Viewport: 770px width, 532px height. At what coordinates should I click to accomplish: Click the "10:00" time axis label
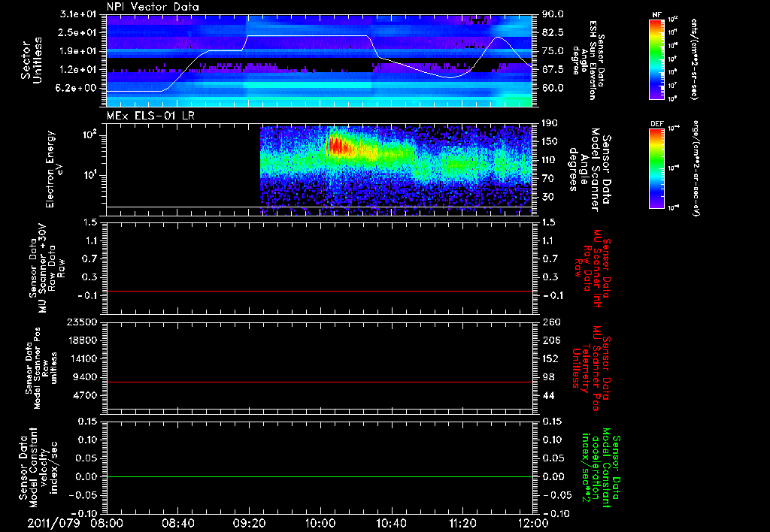(320, 523)
